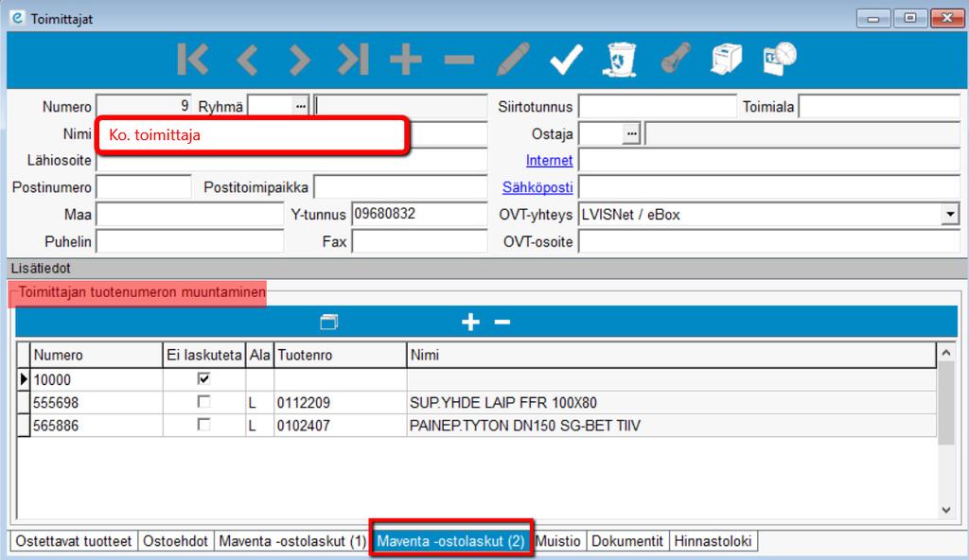The width and height of the screenshot is (969, 560).
Task: Switch to Ostettavat tuotteet tab
Action: pos(74,541)
